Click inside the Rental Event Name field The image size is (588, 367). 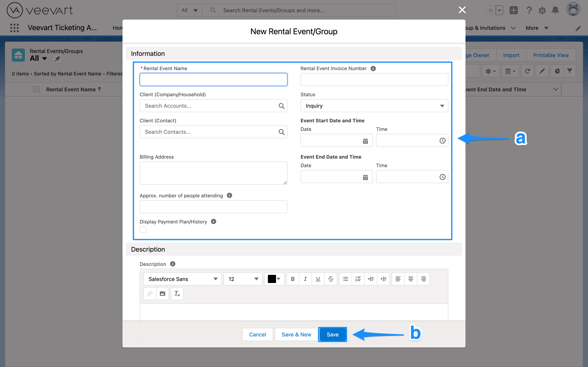(x=213, y=79)
